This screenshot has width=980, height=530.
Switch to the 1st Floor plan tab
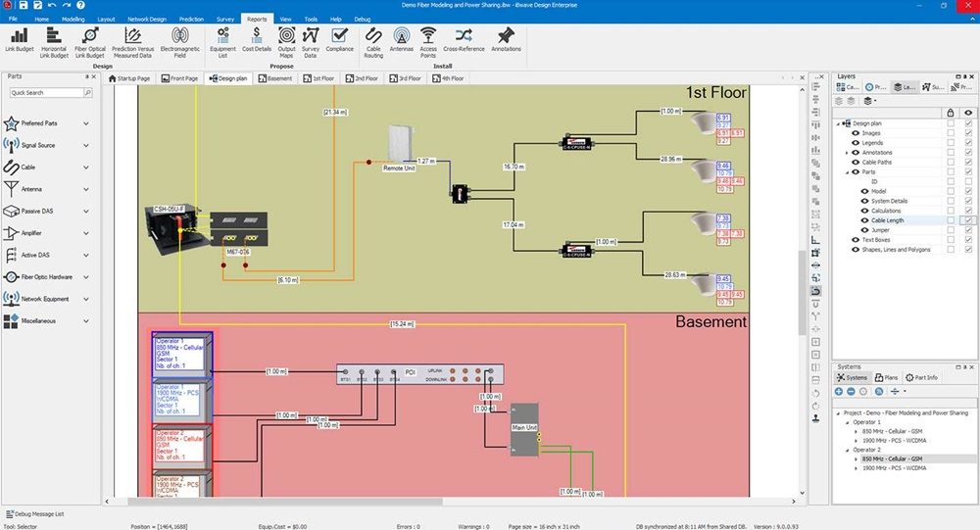[x=318, y=78]
